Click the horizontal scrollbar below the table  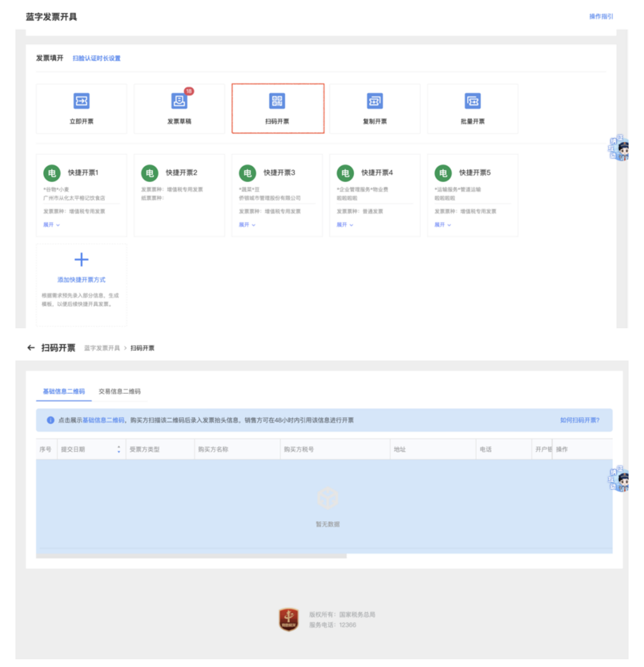[191, 554]
